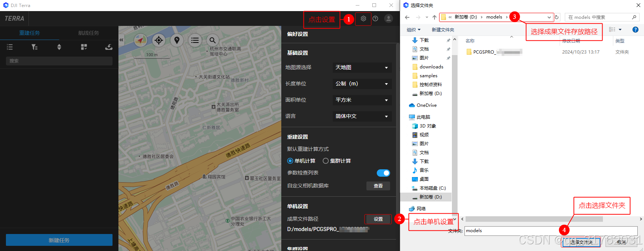Click the sort order arrows icon
The width and height of the screenshot is (644, 251).
point(59,47)
